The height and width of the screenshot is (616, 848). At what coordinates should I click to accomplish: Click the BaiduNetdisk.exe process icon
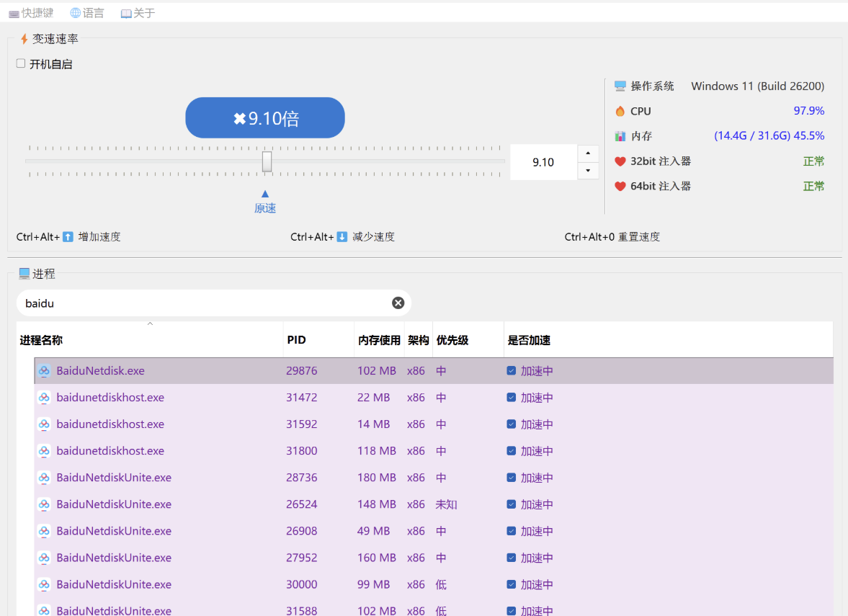click(45, 370)
